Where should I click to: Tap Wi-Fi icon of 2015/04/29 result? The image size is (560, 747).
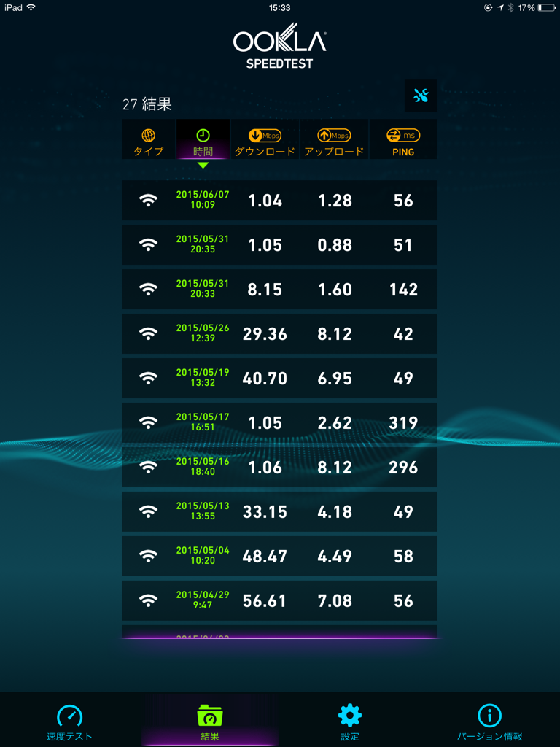(149, 601)
